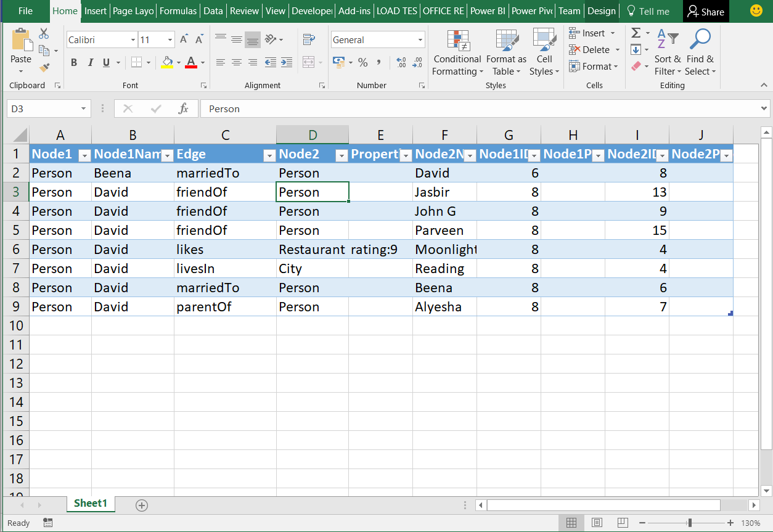773x532 pixels.
Task: Apply a yellow fill color to the cell
Action: (166, 63)
